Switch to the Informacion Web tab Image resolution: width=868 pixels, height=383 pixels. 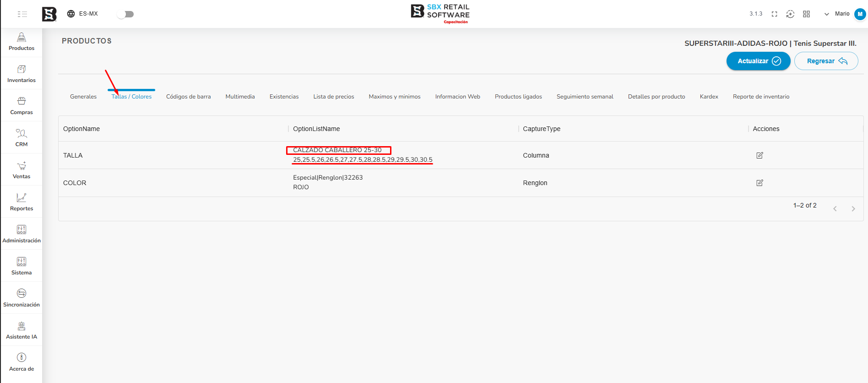[x=457, y=97]
